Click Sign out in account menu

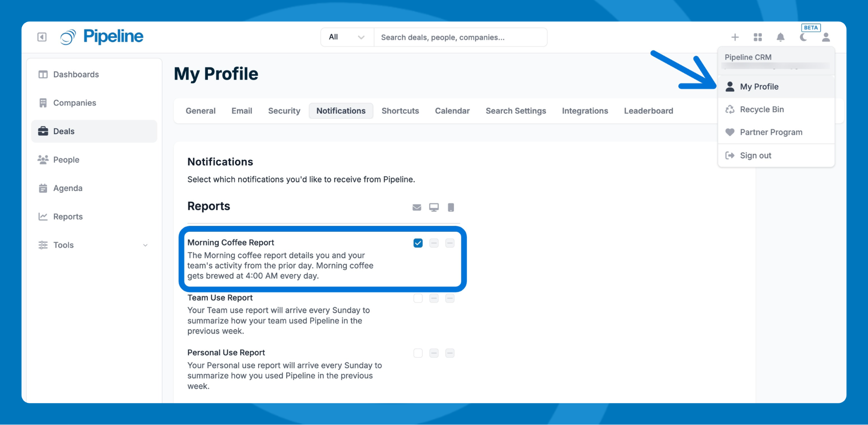(x=755, y=156)
